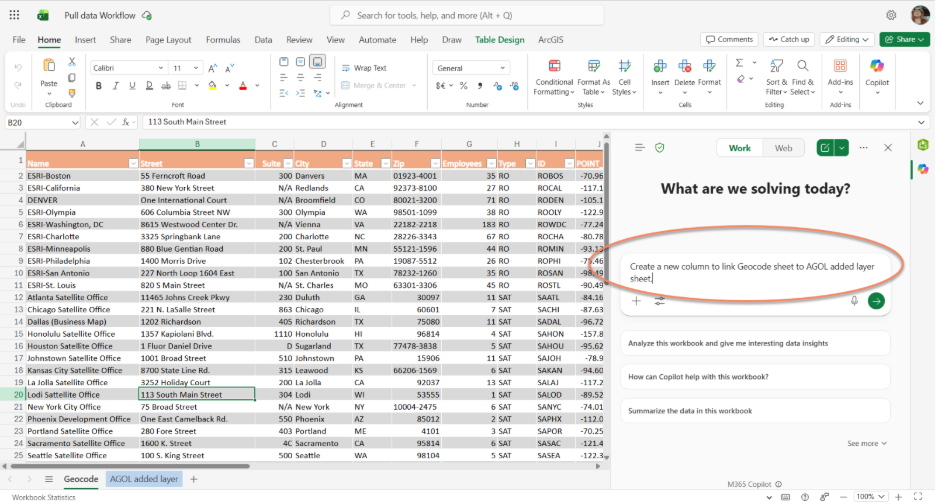Click the plus icon in Copilot prompt box
The image size is (936, 502).
coord(636,301)
